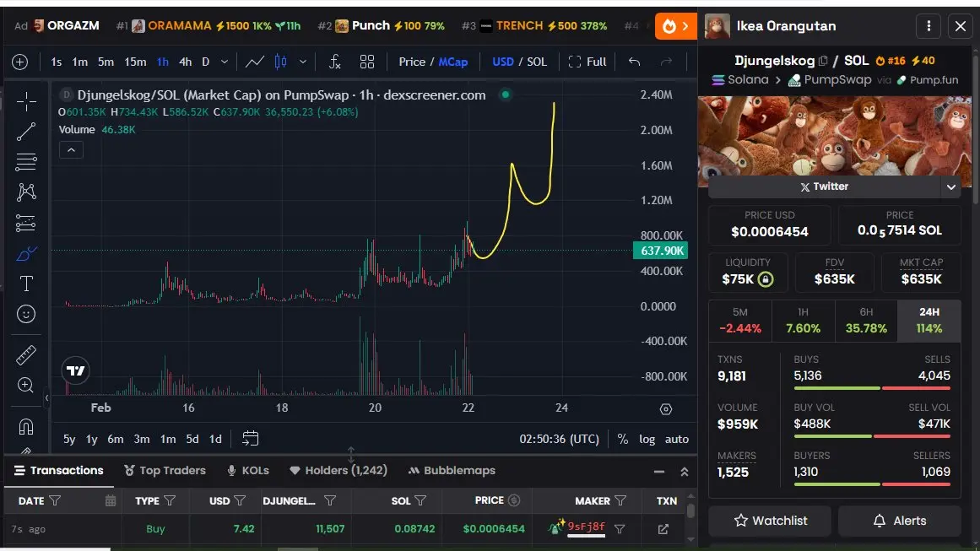
Task: Toggle the log scale mode
Action: coord(647,439)
